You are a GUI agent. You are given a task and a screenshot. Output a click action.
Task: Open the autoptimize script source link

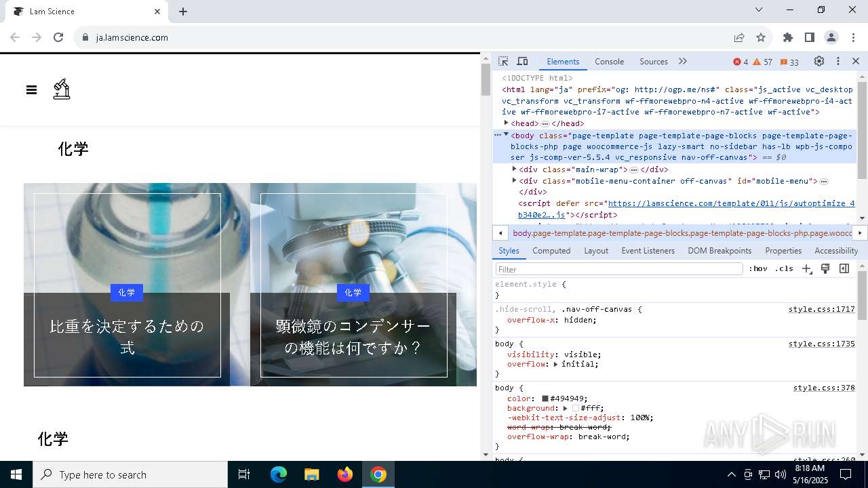pyautogui.click(x=731, y=203)
